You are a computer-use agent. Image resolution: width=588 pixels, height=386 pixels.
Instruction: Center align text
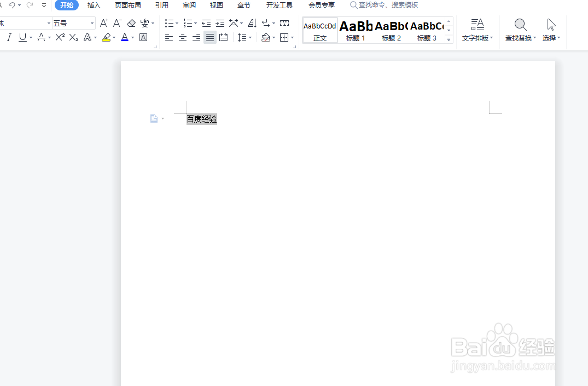click(183, 38)
